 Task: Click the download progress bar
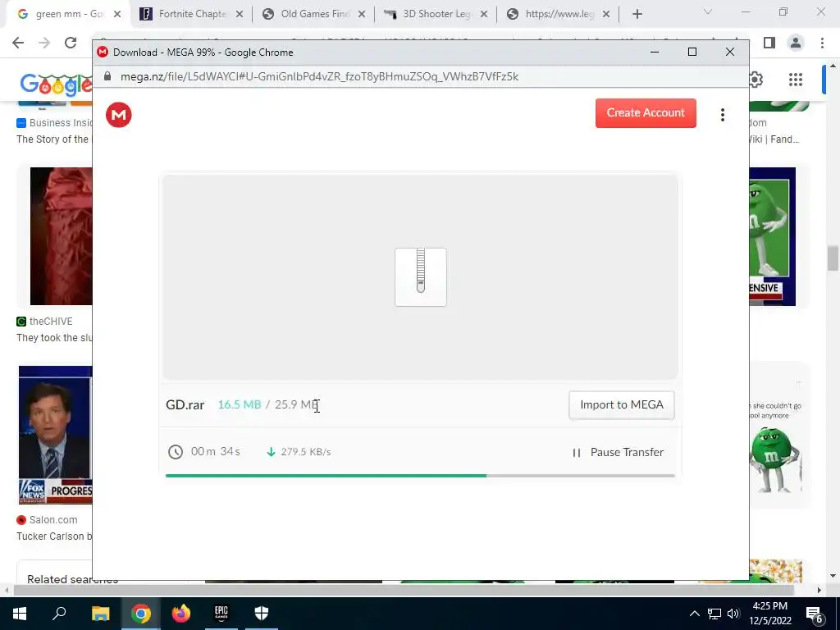coord(420,475)
